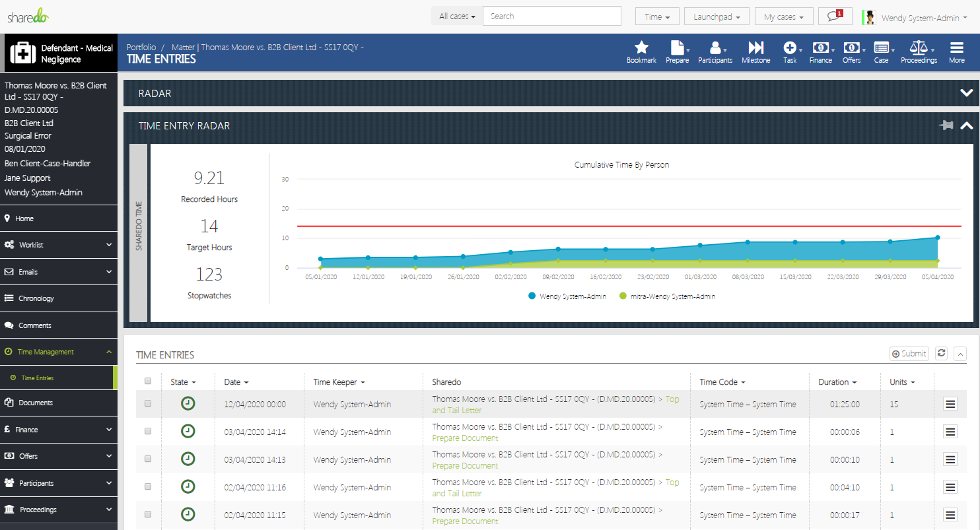Check the 03/04/2020 14:14 entry checkbox
This screenshot has height=530, width=980.
(x=148, y=432)
